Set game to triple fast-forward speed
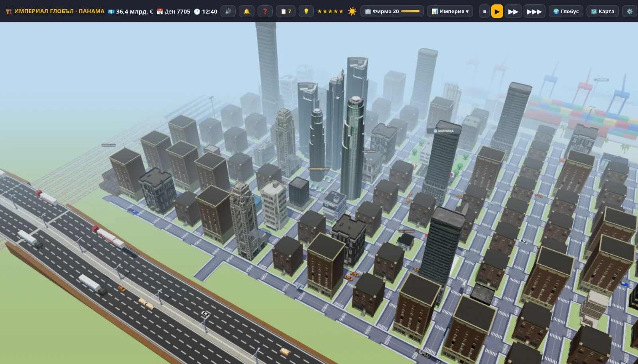Screen dimensions: 638x364 tap(534, 11)
